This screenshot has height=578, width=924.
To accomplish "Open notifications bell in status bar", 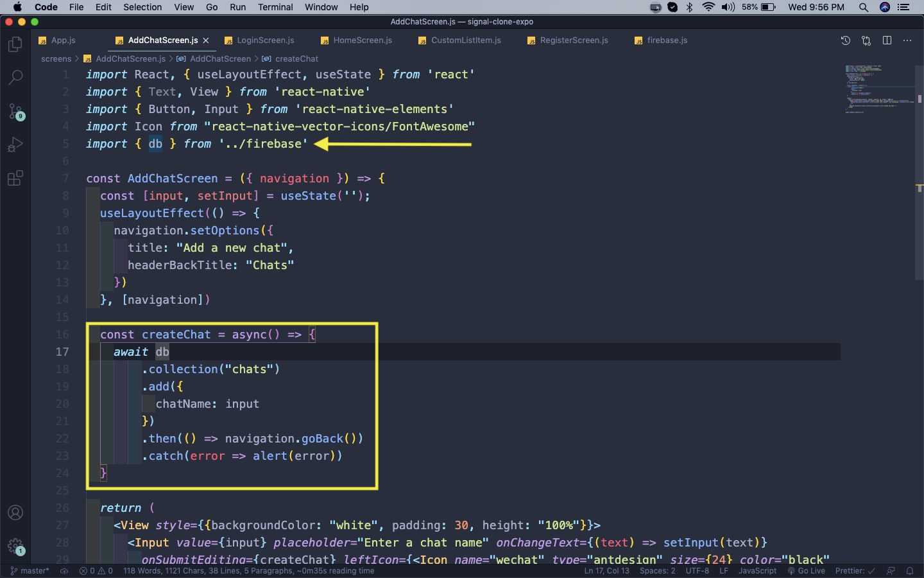I will click(x=910, y=571).
